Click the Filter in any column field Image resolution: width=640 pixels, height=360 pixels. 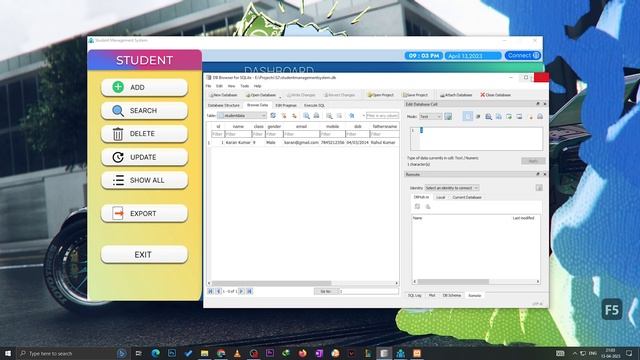382,116
